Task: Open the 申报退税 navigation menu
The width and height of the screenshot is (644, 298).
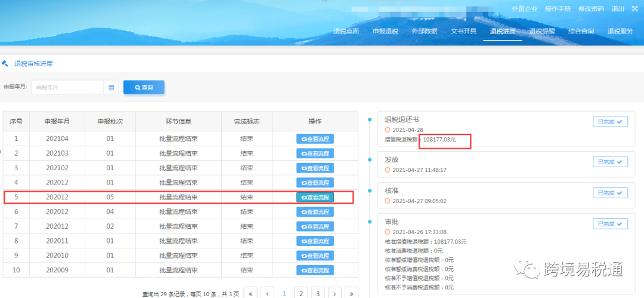Action: (x=385, y=31)
